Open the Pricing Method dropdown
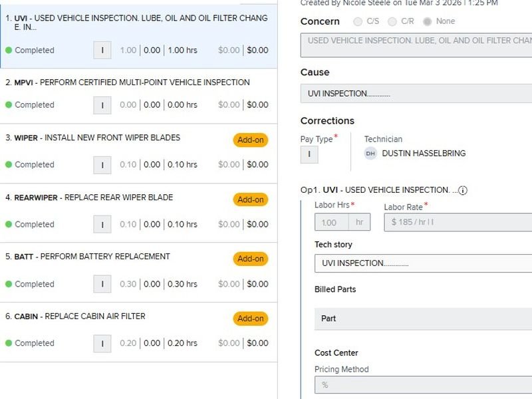This screenshot has width=532, height=399. 423,385
